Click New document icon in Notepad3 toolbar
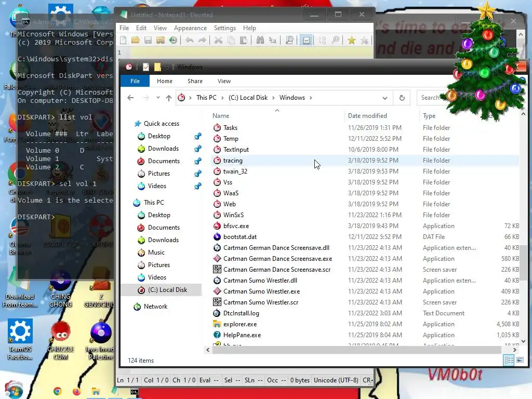The image size is (532, 399). [124, 41]
